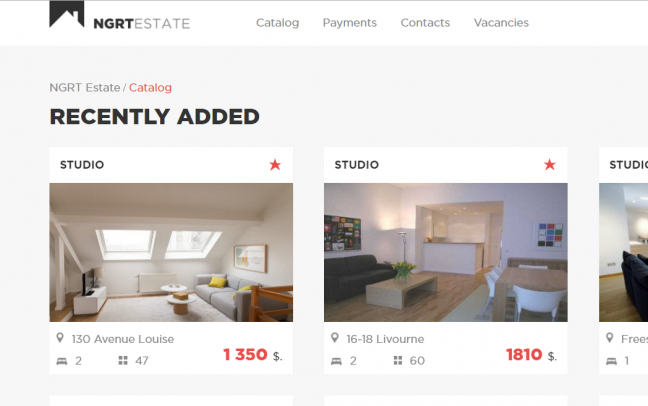Open the Payments menu item
This screenshot has height=406, width=648.
point(349,23)
